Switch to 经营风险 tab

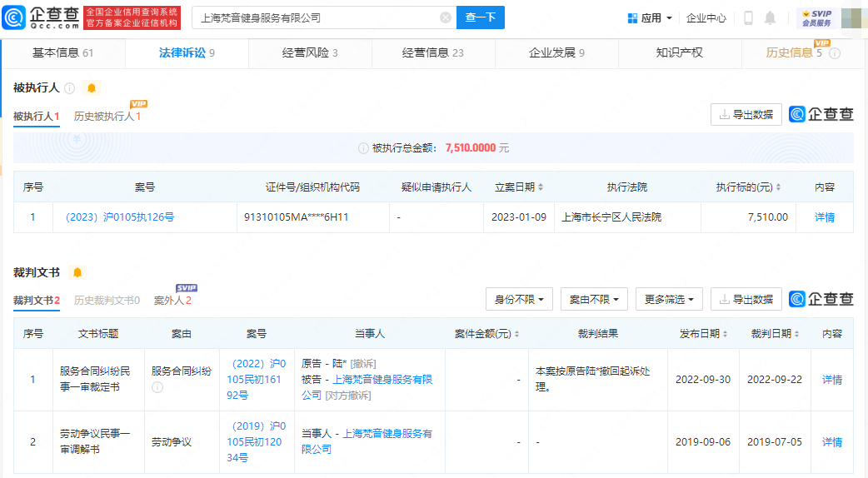tap(310, 52)
